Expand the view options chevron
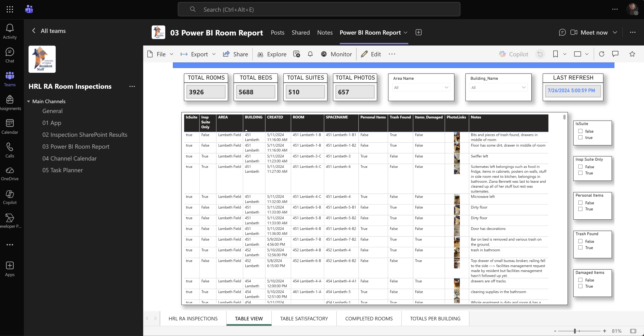 [x=587, y=54]
